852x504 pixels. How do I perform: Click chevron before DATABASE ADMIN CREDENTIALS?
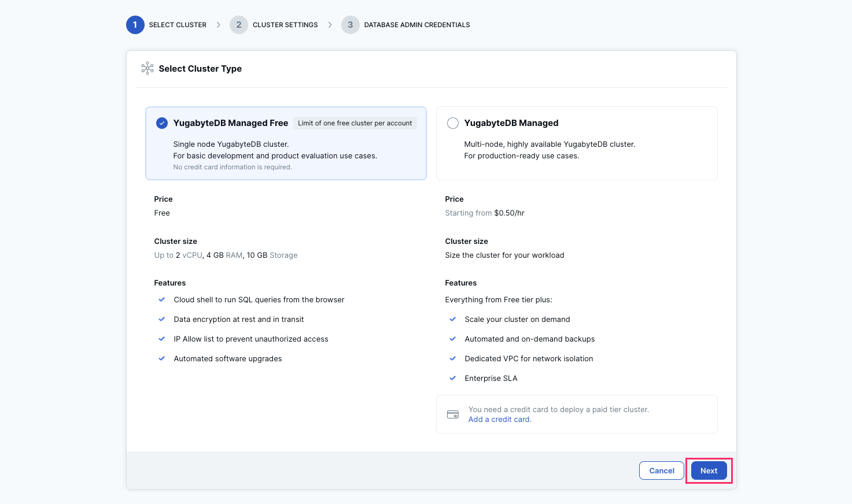pos(330,24)
